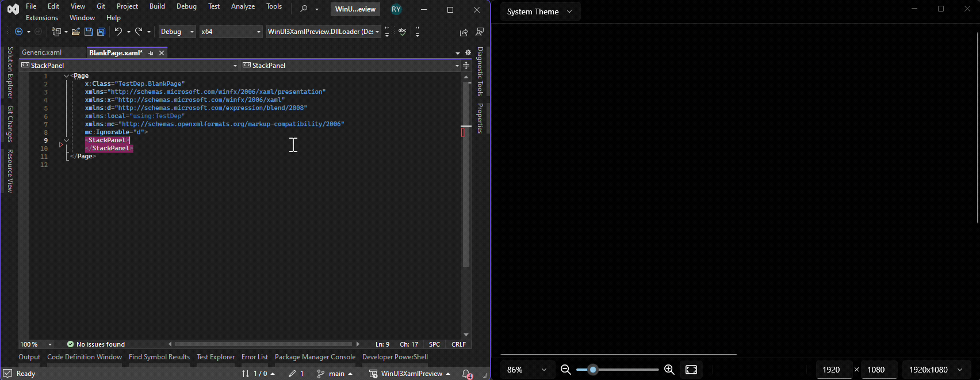
Task: Open the System Theme dropdown in preview
Action: pyautogui.click(x=539, y=12)
